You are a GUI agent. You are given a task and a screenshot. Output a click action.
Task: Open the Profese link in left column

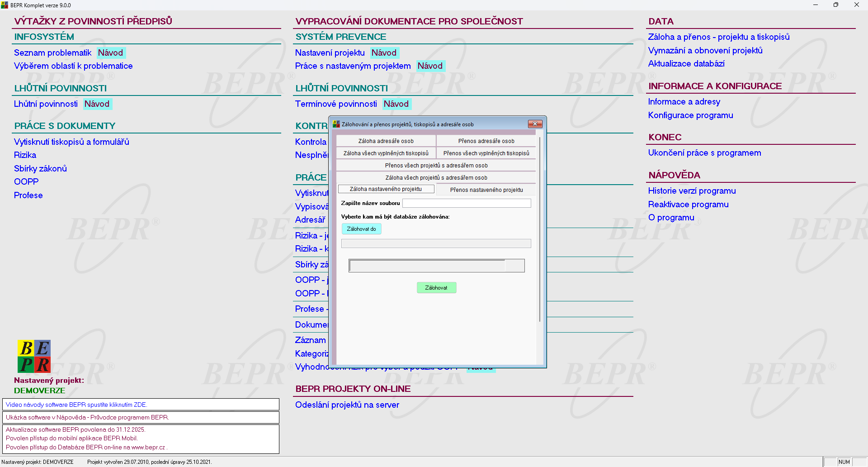[x=28, y=195]
